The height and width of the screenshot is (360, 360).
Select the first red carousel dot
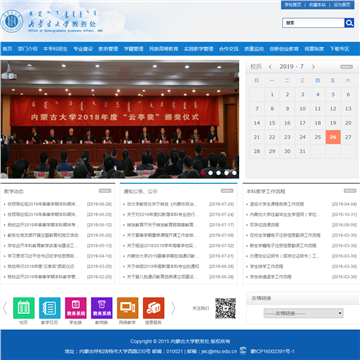tap(203, 173)
